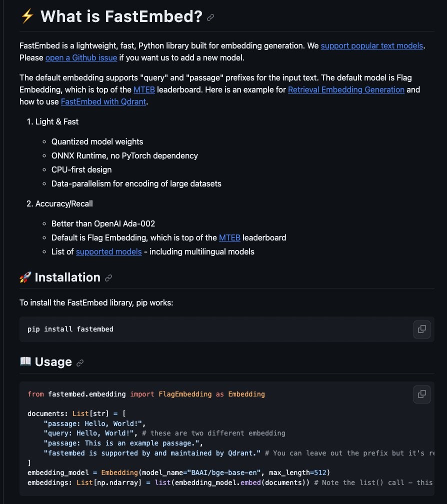Screen dimensions: 447x504
Task: Click the FlagEmbedding import in the code block
Action: tap(185, 394)
